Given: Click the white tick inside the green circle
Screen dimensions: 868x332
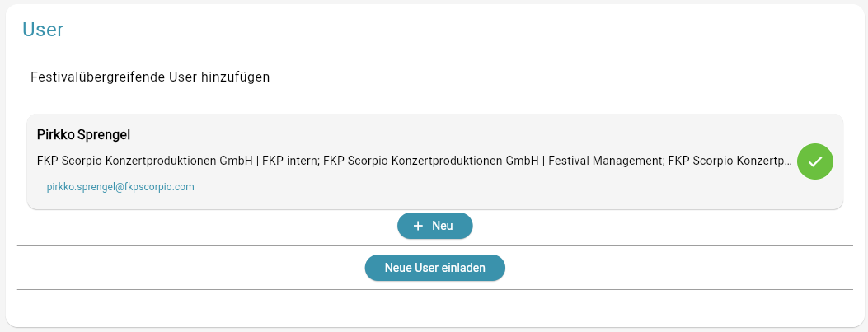Looking at the screenshot, I should [815, 161].
